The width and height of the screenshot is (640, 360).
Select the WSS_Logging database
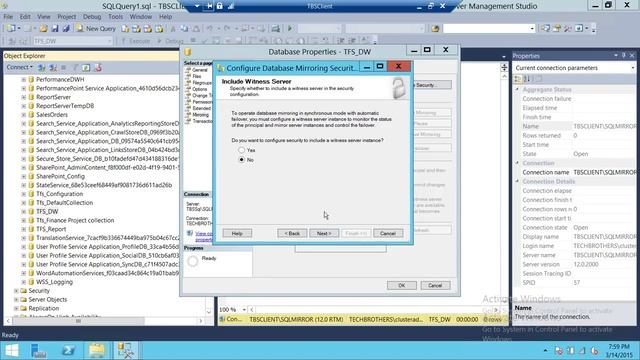pos(54,282)
